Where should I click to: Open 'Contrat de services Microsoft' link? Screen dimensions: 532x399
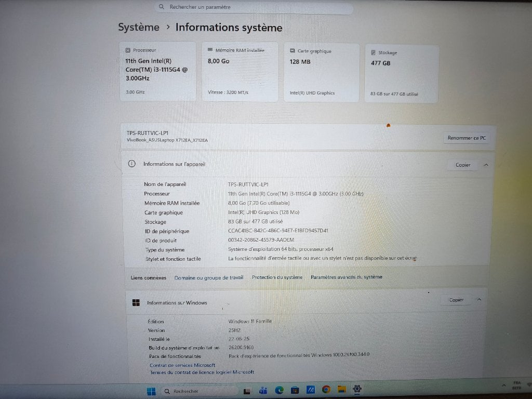coord(182,365)
